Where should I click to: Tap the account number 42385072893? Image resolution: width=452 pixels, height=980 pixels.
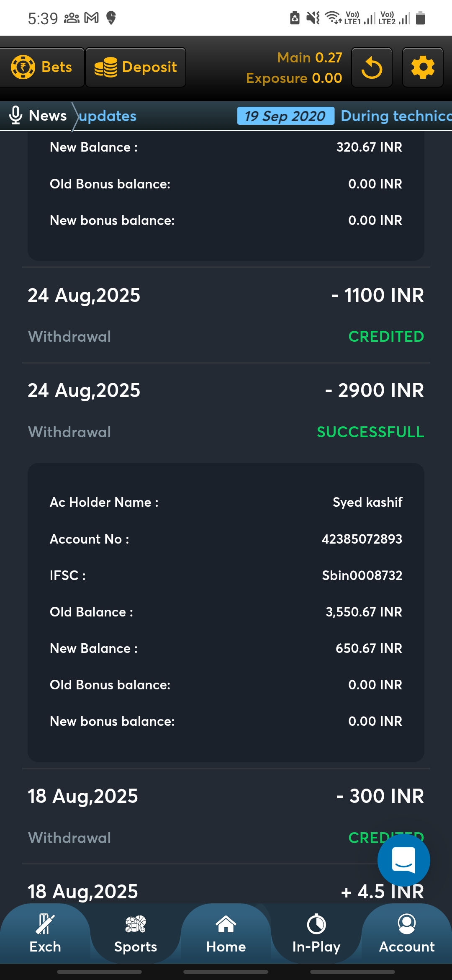362,539
